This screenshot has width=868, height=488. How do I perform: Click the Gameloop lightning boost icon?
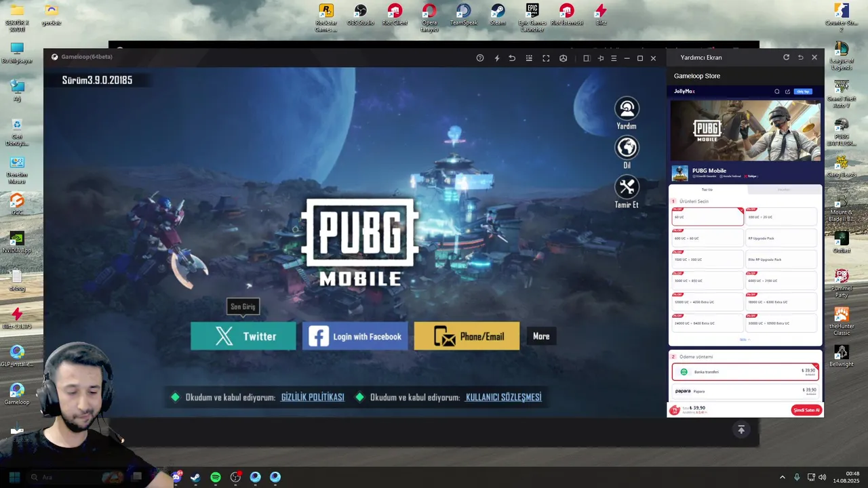tap(497, 58)
